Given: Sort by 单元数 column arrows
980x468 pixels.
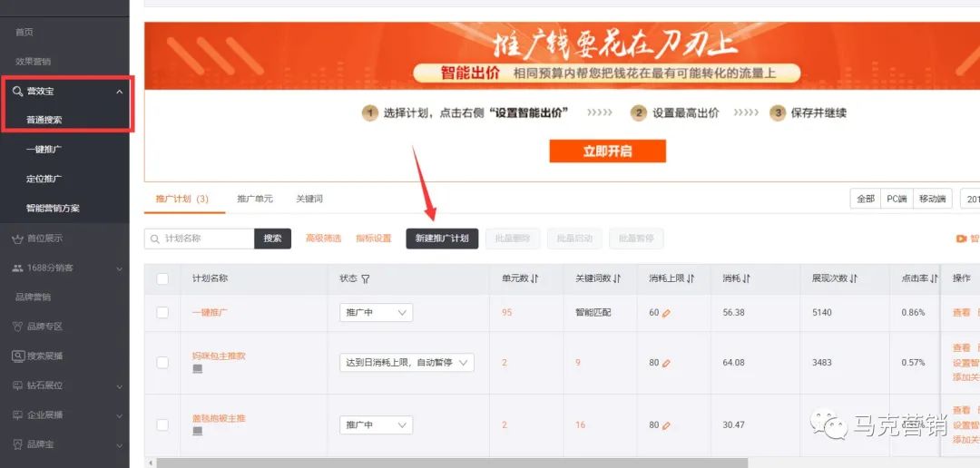Looking at the screenshot, I should pos(535,278).
